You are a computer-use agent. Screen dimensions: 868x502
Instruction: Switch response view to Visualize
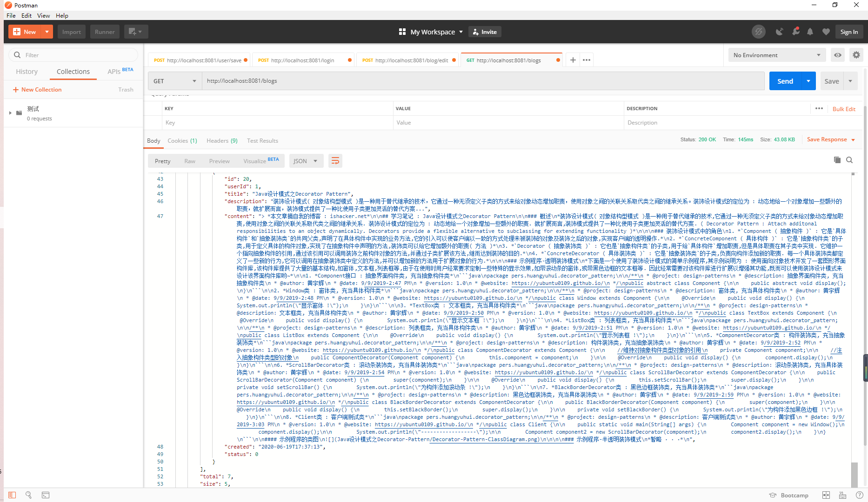click(261, 161)
